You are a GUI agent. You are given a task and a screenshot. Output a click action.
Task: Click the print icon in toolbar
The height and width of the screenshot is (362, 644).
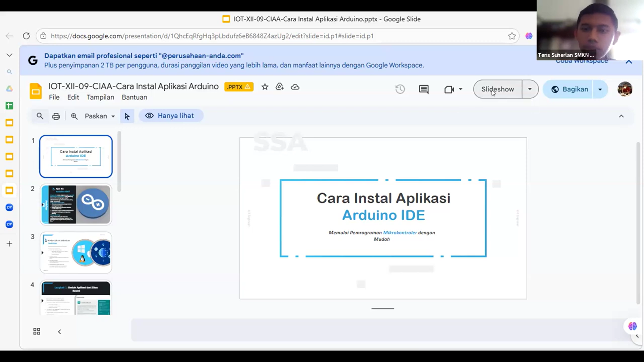point(56,116)
